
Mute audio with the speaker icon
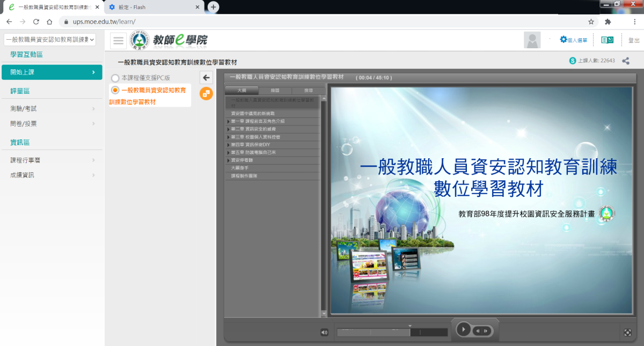click(324, 333)
